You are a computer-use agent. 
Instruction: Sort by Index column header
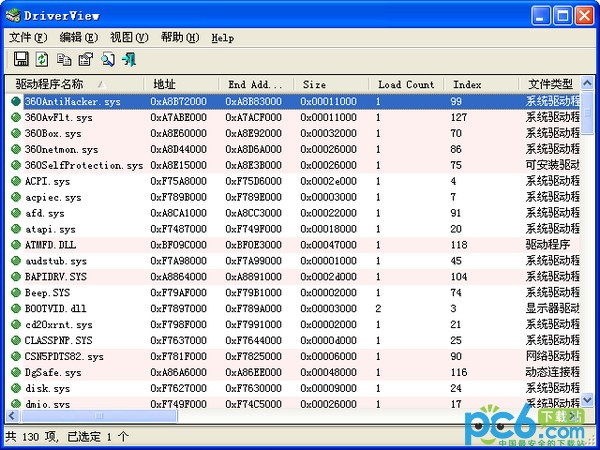pos(481,84)
